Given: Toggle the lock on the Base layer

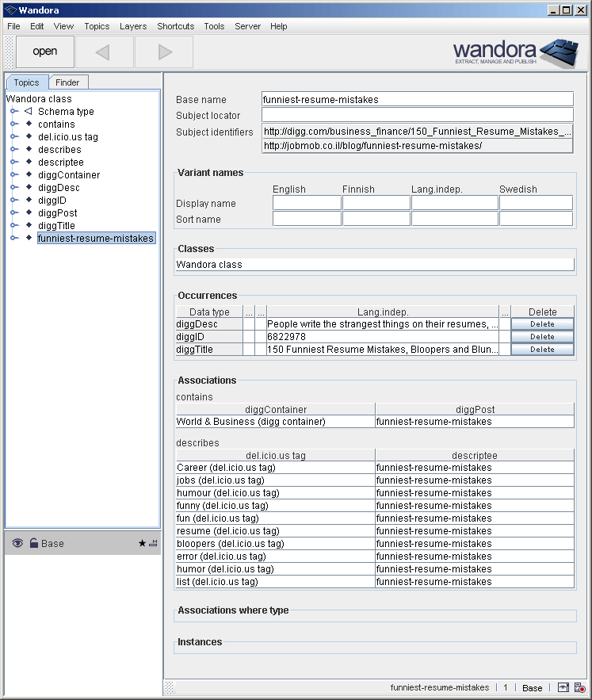Looking at the screenshot, I should pyautogui.click(x=33, y=544).
